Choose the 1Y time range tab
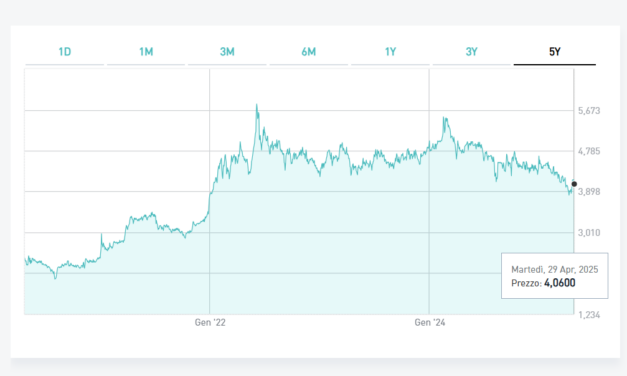627x376 pixels. coord(390,52)
